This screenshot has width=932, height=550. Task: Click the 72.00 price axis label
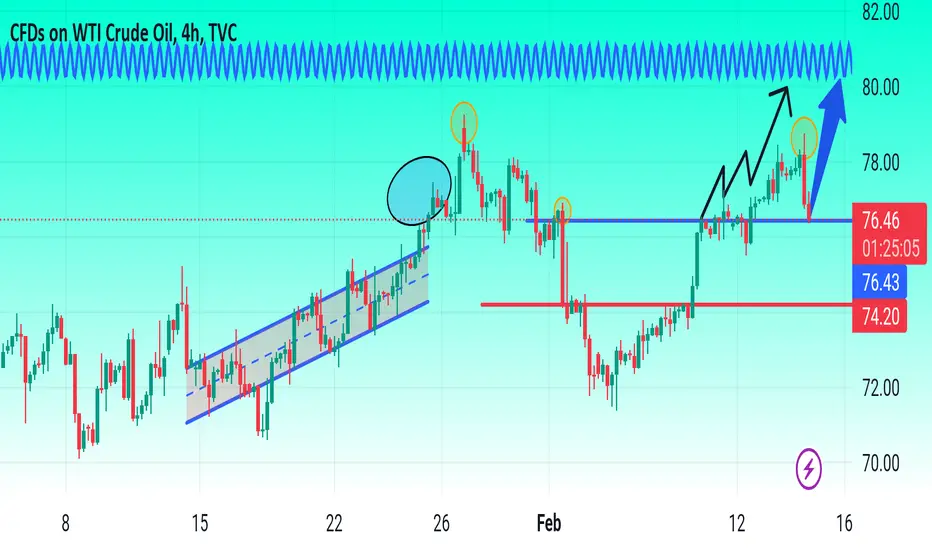coord(881,388)
